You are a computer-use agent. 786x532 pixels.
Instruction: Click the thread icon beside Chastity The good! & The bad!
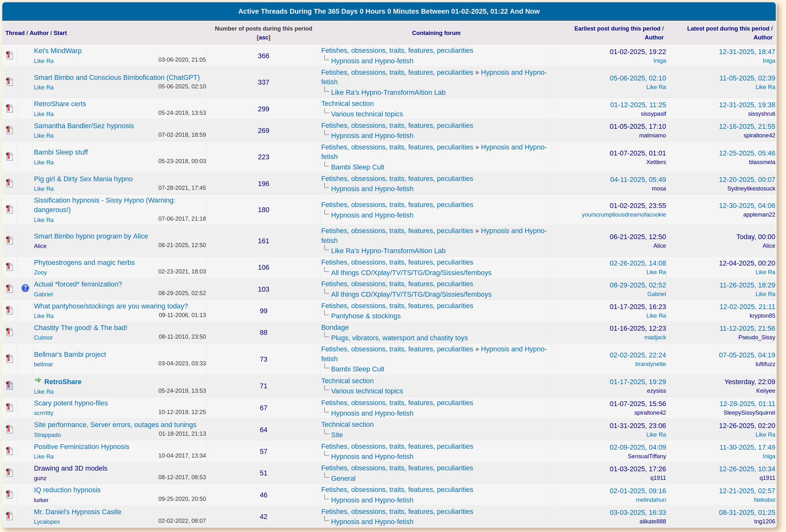click(x=10, y=332)
